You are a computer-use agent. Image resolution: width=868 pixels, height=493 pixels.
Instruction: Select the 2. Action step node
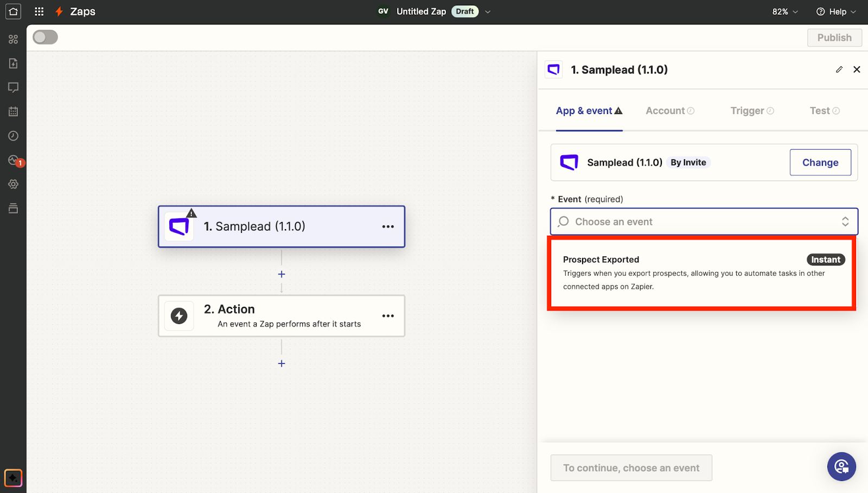click(282, 315)
